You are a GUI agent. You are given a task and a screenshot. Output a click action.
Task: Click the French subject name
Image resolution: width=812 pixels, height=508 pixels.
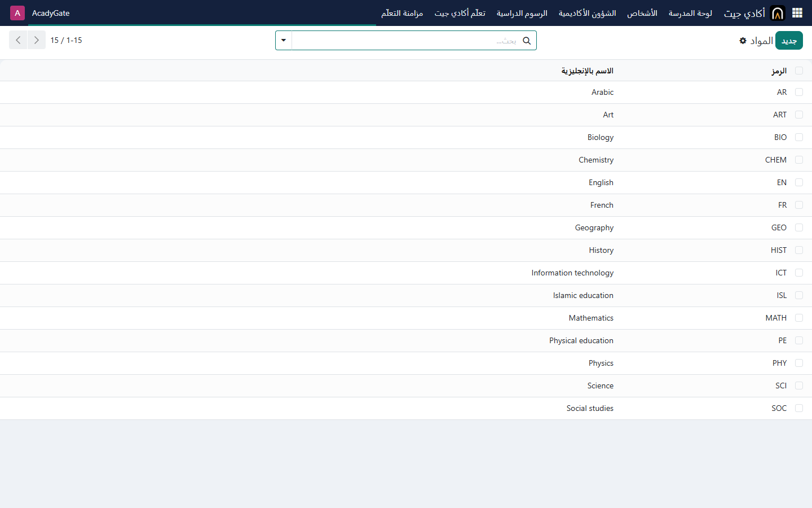602,205
